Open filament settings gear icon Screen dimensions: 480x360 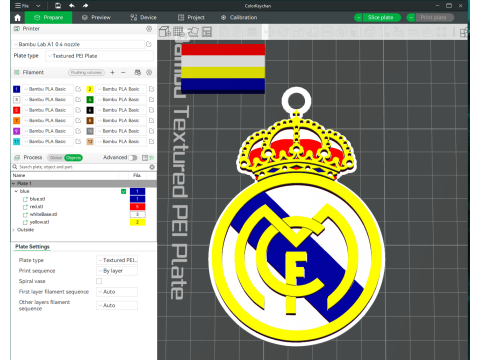click(149, 72)
